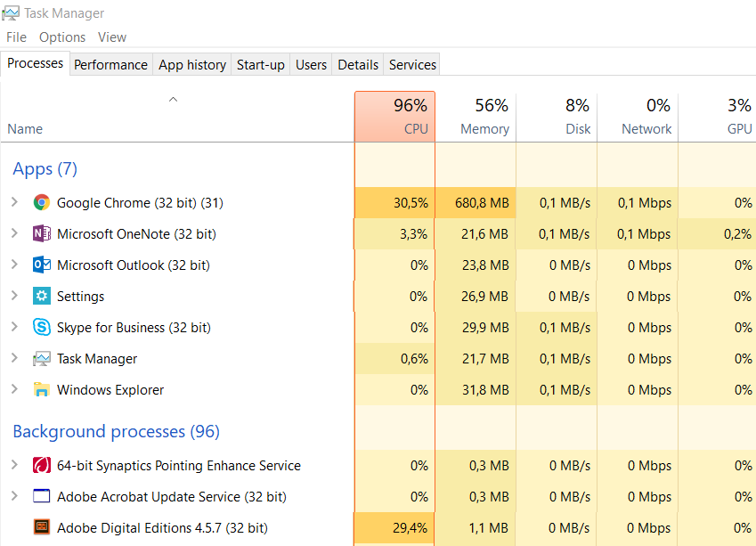Sort processes by Disk column
756x546 pixels.
(557, 118)
